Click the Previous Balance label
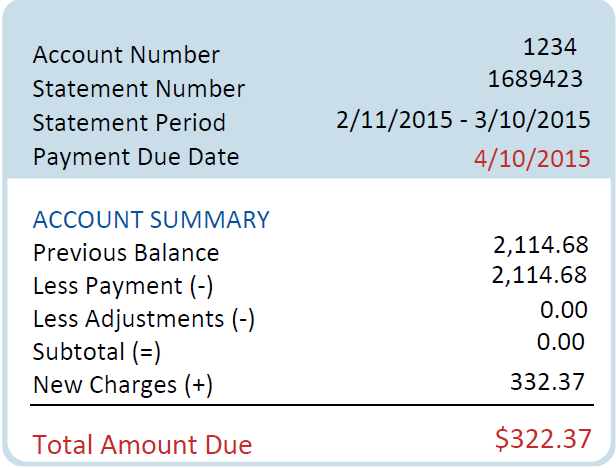The height and width of the screenshot is (468, 616). (126, 253)
